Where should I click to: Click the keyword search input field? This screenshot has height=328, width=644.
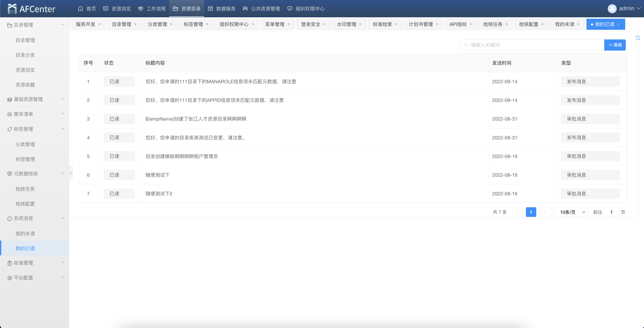tap(532, 45)
